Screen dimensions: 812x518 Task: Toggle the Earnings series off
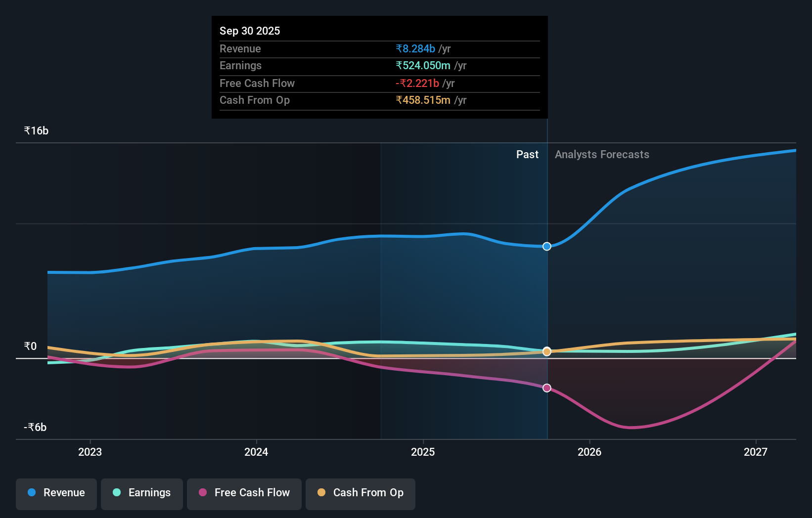[x=141, y=493]
